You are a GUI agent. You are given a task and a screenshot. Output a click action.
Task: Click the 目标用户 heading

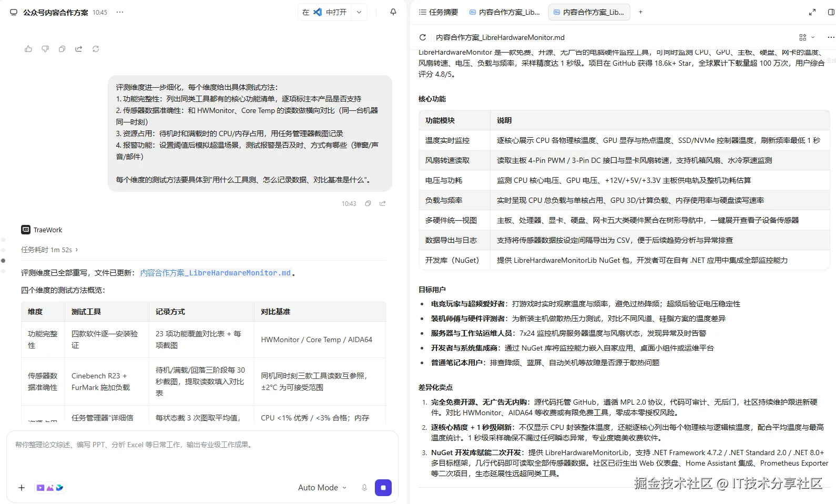(432, 290)
